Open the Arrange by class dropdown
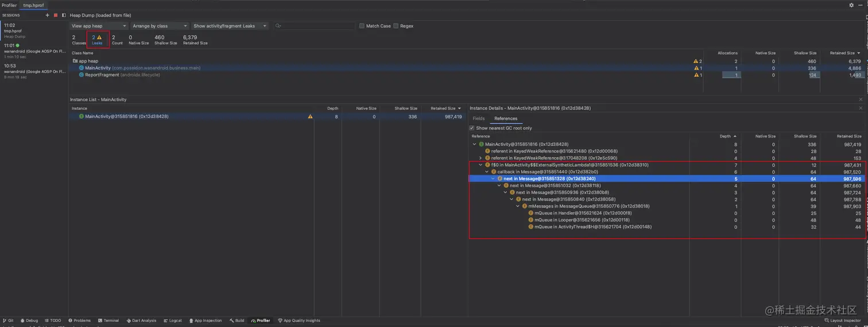868x327 pixels. pyautogui.click(x=160, y=26)
